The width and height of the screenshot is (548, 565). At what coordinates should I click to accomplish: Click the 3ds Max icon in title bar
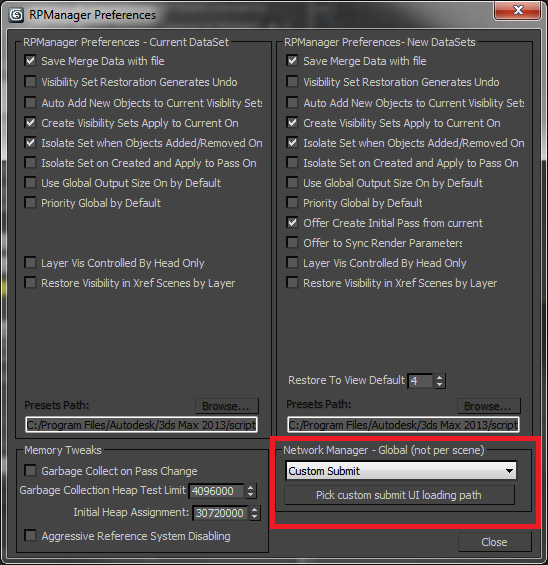pyautogui.click(x=16, y=15)
